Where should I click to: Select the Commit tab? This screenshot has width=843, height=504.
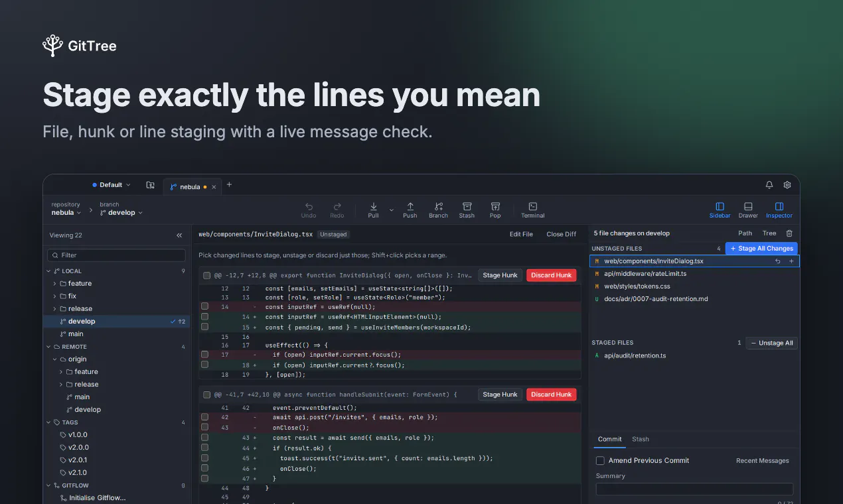(610, 439)
